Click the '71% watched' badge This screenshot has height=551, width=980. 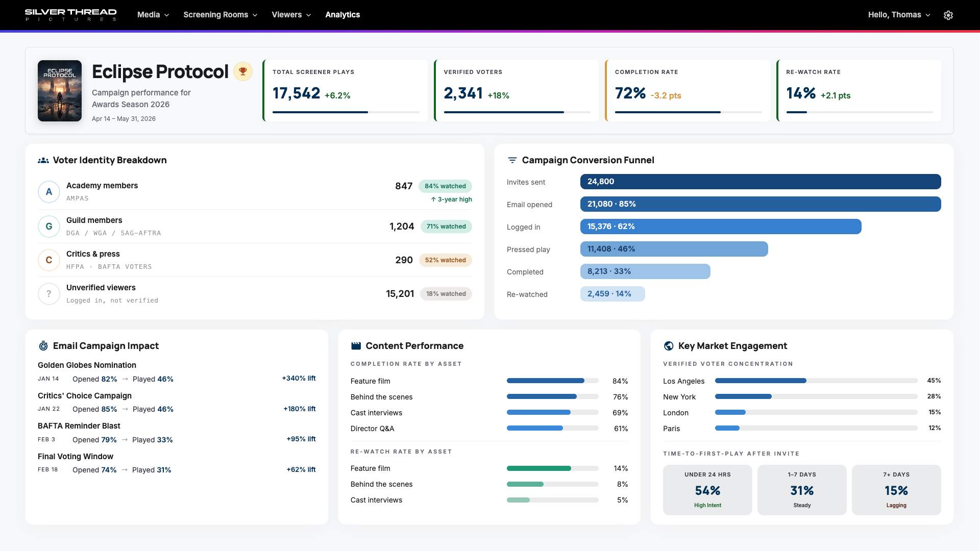click(x=446, y=227)
